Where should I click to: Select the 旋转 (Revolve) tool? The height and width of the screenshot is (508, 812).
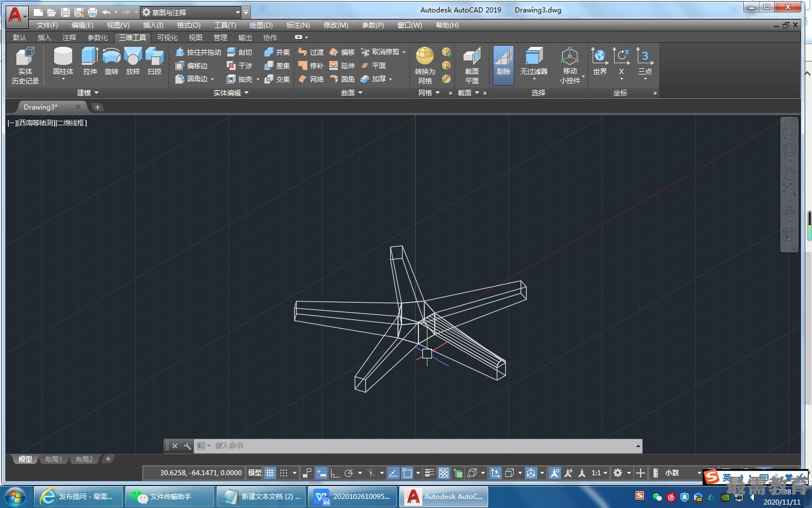coord(112,61)
